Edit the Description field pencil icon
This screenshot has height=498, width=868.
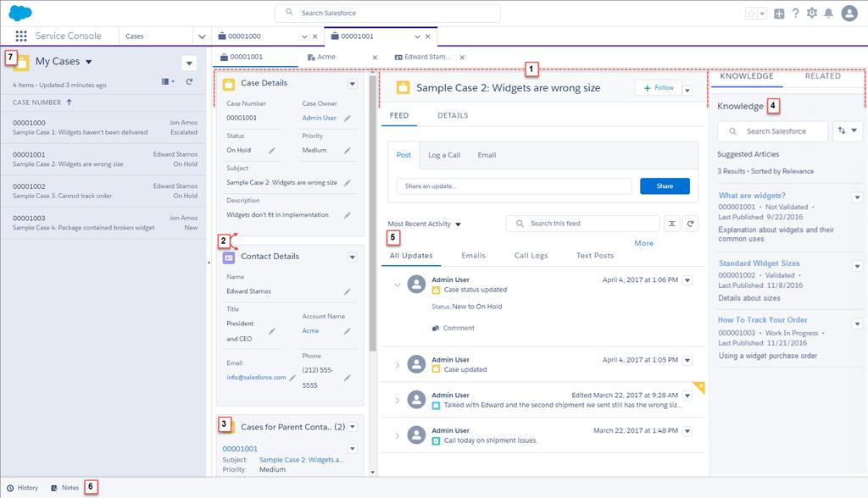tap(347, 214)
